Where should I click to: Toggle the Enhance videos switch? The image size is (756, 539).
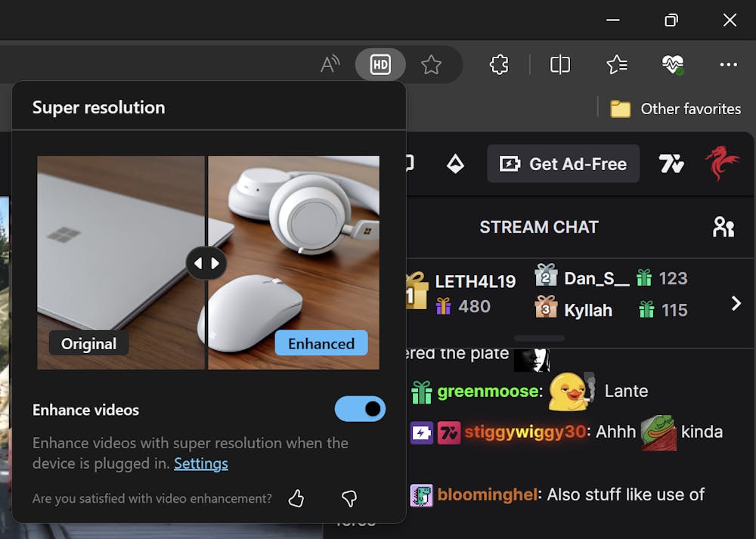click(x=360, y=409)
